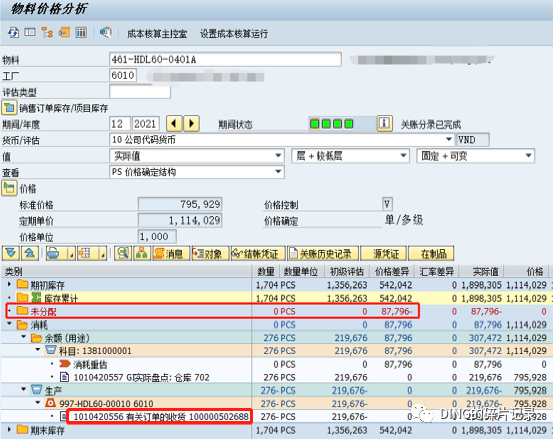The image size is (553, 439).
Task: Open the 层 + 较低层 dropdown
Action: 350,156
